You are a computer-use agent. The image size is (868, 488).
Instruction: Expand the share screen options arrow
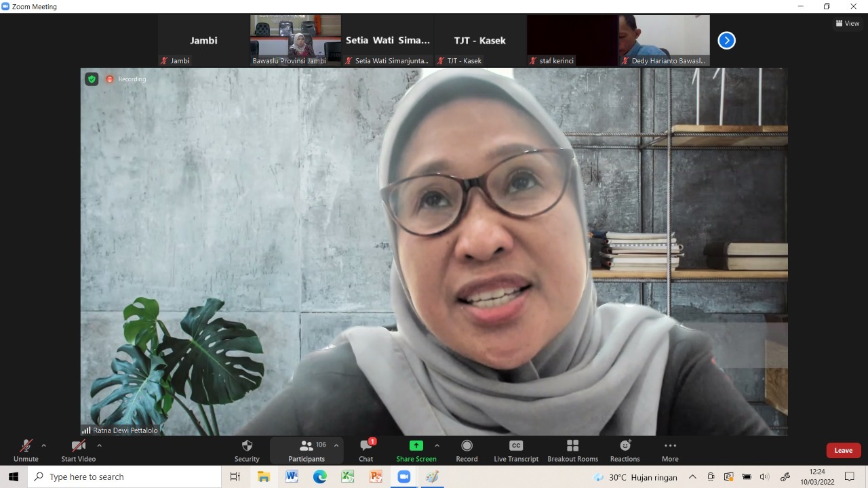tap(437, 445)
